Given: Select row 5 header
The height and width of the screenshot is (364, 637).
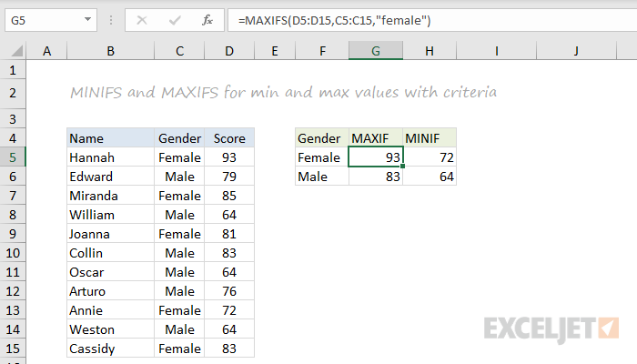Looking at the screenshot, I should [13, 157].
